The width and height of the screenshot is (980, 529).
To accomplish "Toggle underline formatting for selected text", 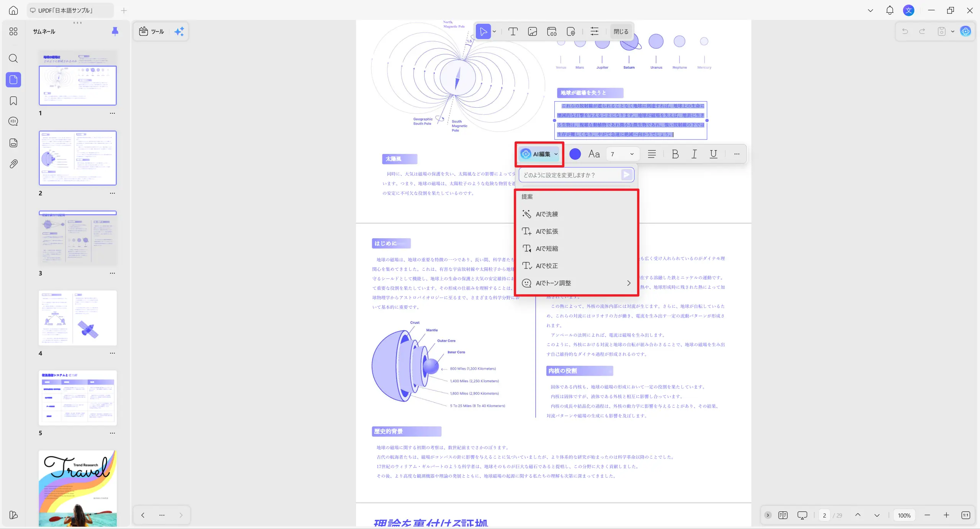I will 713,154.
